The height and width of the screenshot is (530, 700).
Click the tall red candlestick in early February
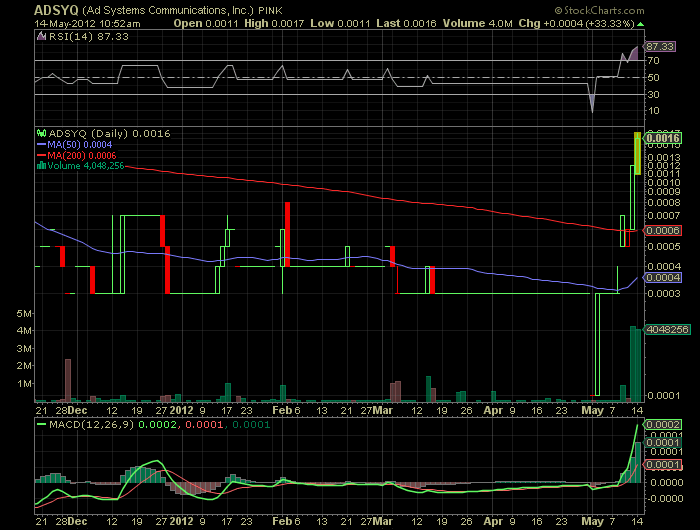(288, 234)
